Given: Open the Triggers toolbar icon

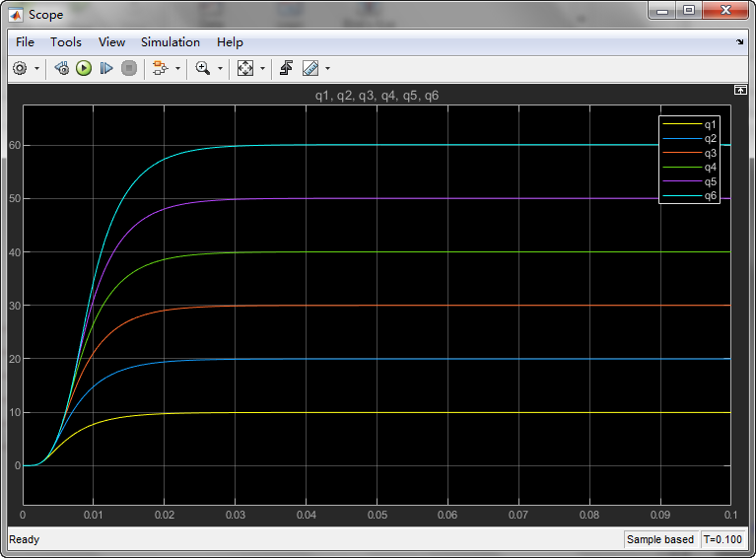Looking at the screenshot, I should pyautogui.click(x=286, y=68).
